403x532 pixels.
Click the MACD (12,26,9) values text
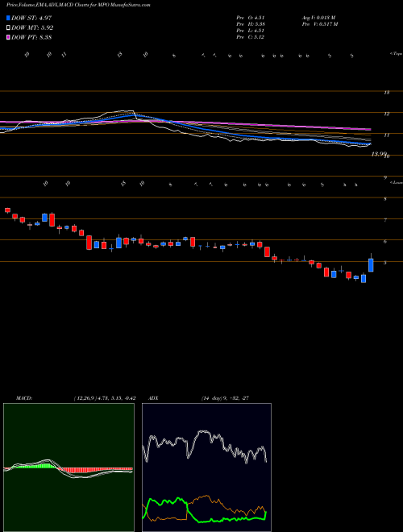104,398
